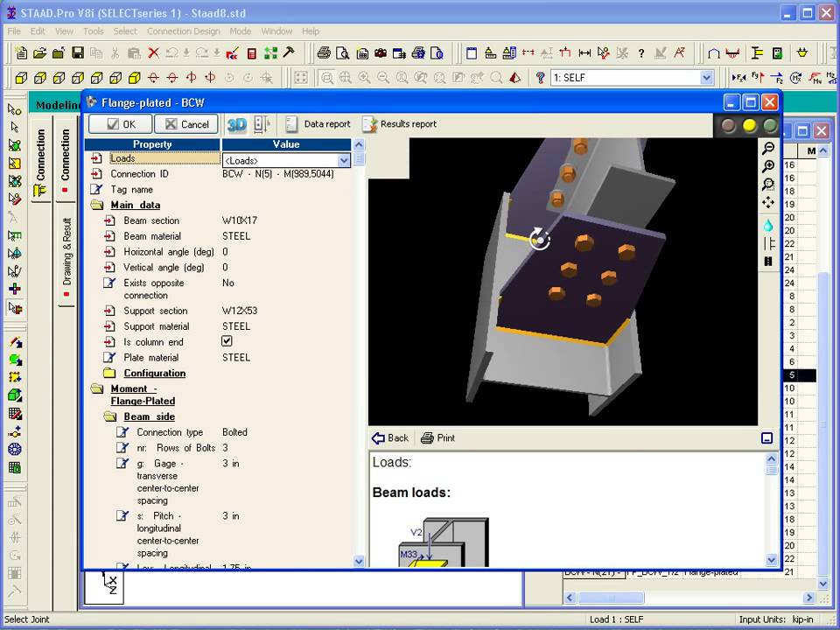
Task: Open the Mode menu
Action: pos(240,31)
